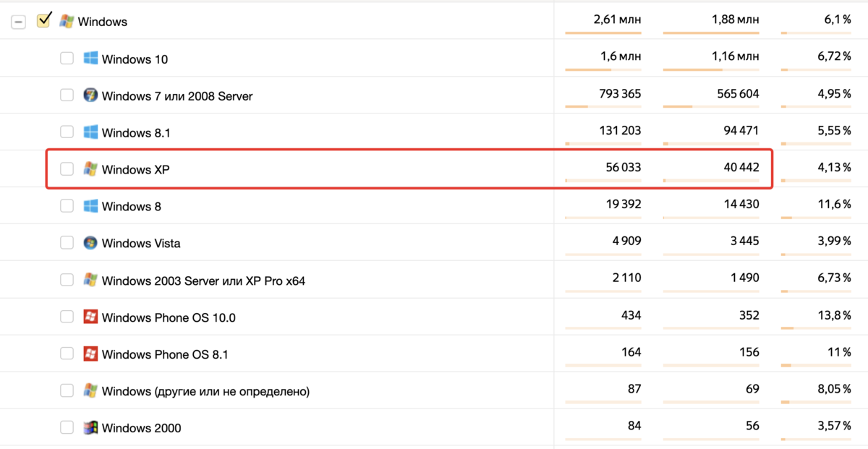Click the Windows 8 logo icon
868x449 pixels.
pos(90,205)
